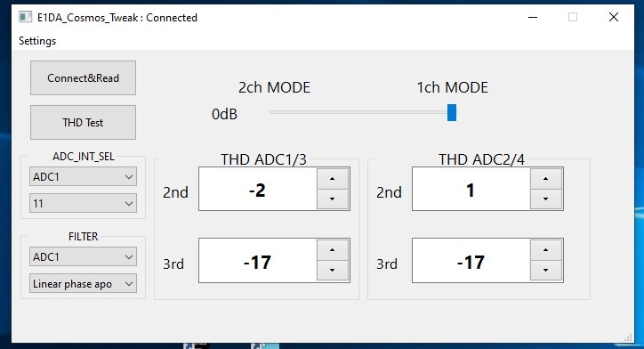This screenshot has width=644, height=349.
Task: Increase THD ADC2/4 2nd value with up arrow
Action: [x=546, y=179]
